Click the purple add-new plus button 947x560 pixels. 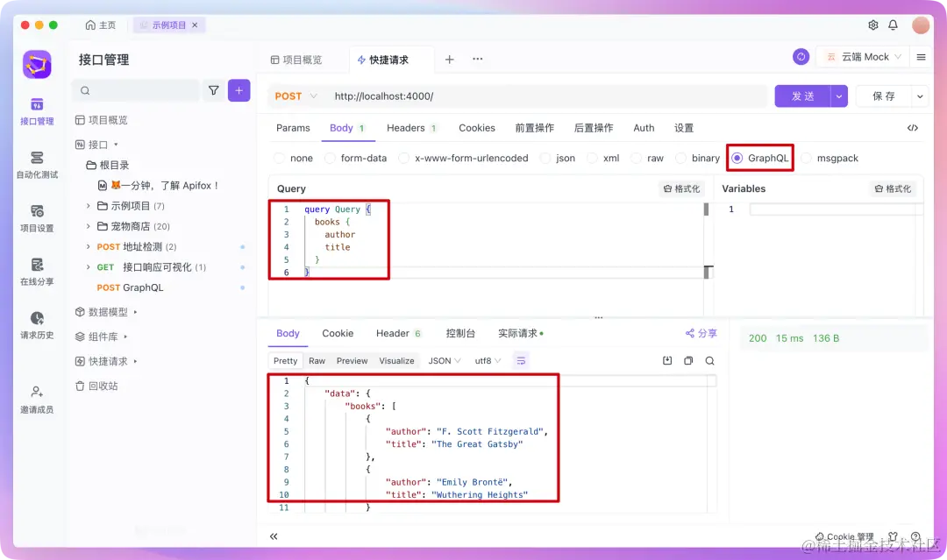point(239,90)
